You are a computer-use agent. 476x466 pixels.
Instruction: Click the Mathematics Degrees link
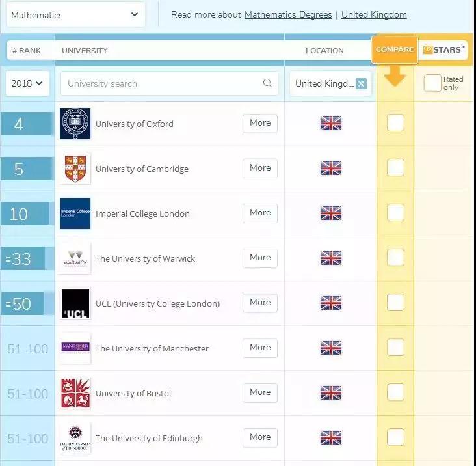[287, 14]
